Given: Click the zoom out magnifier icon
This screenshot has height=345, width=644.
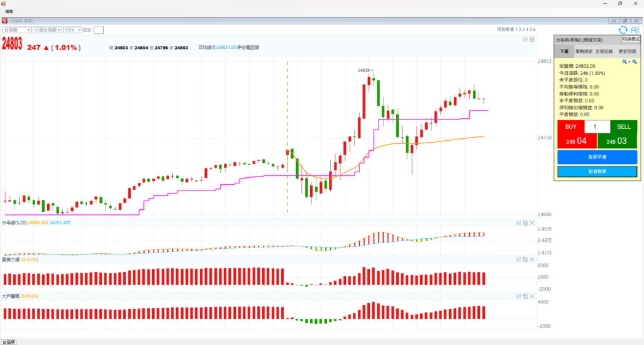Looking at the screenshot, I should click(x=635, y=62).
